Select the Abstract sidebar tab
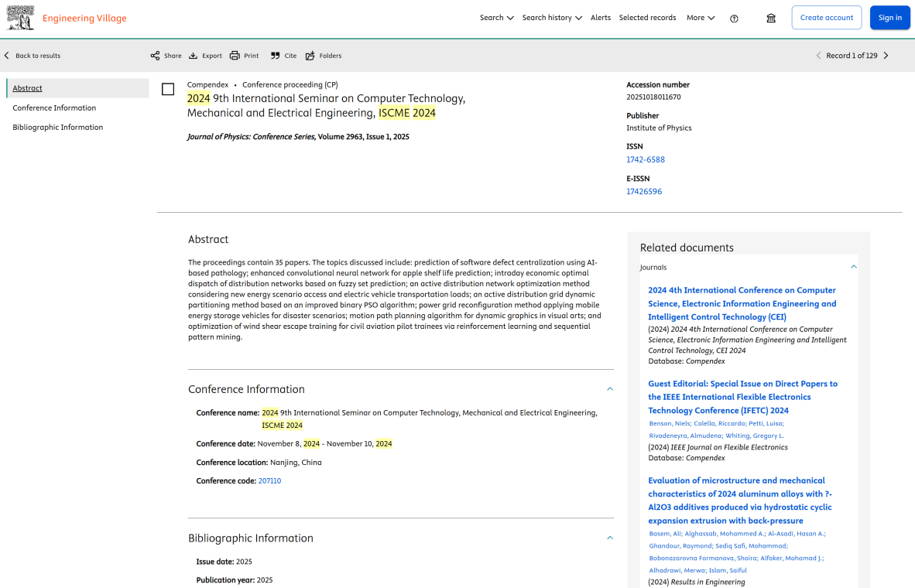 pos(77,88)
